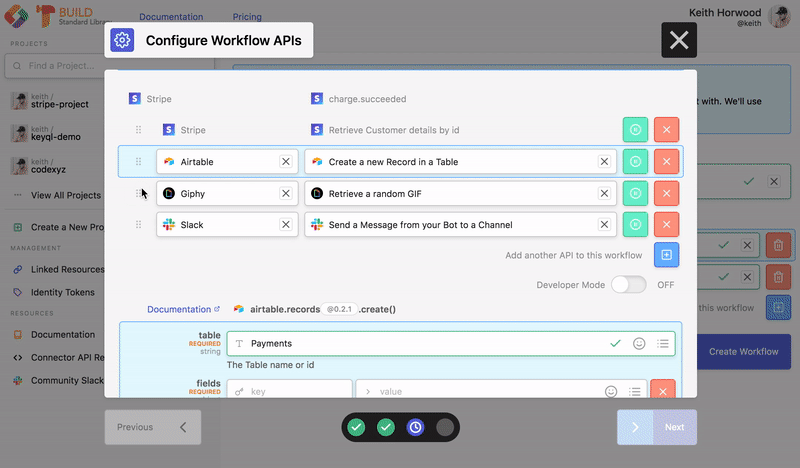Open Documentation in sidebar resources

54,334
